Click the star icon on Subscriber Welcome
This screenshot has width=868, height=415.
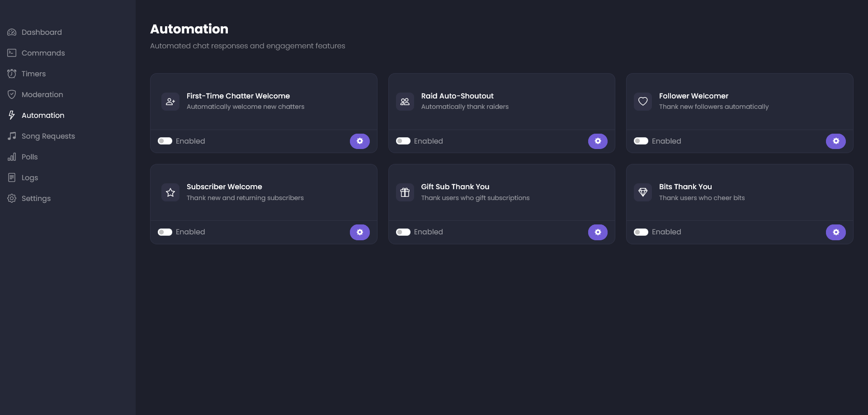[170, 192]
